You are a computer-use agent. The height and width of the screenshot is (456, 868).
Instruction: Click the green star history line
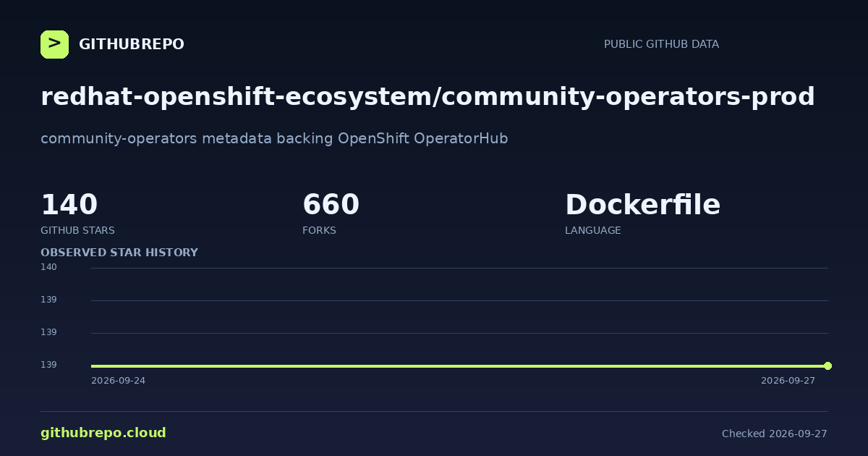(459, 366)
